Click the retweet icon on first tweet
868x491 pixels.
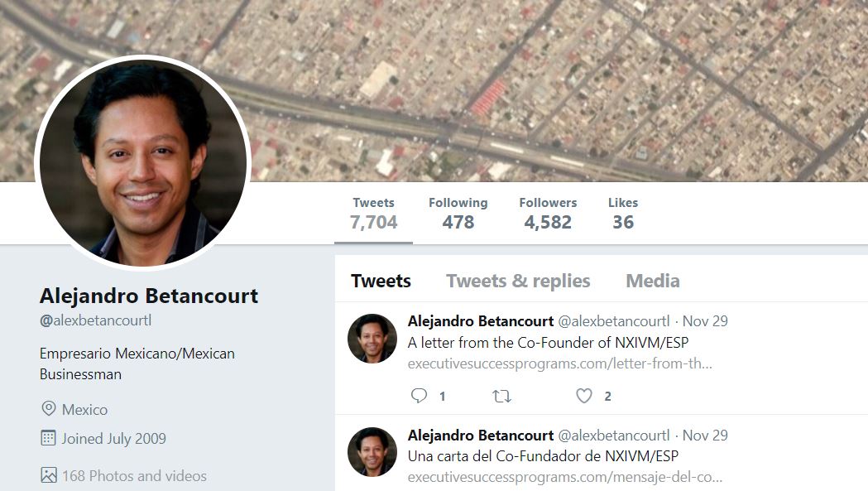click(501, 397)
